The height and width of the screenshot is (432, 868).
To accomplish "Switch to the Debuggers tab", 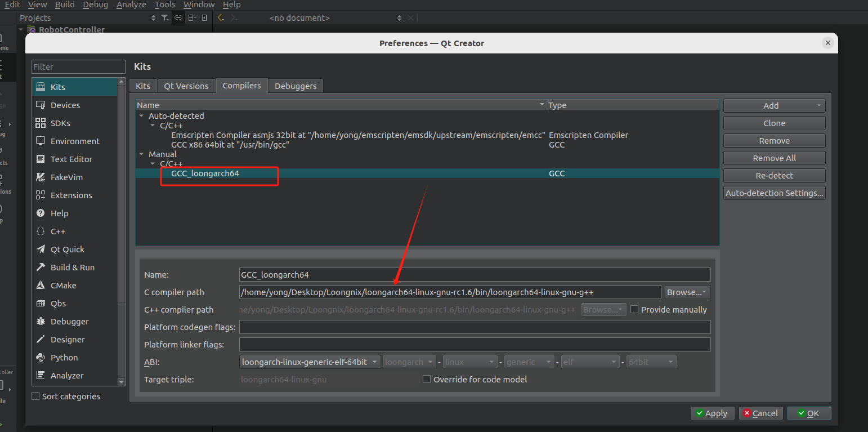I will click(x=296, y=86).
